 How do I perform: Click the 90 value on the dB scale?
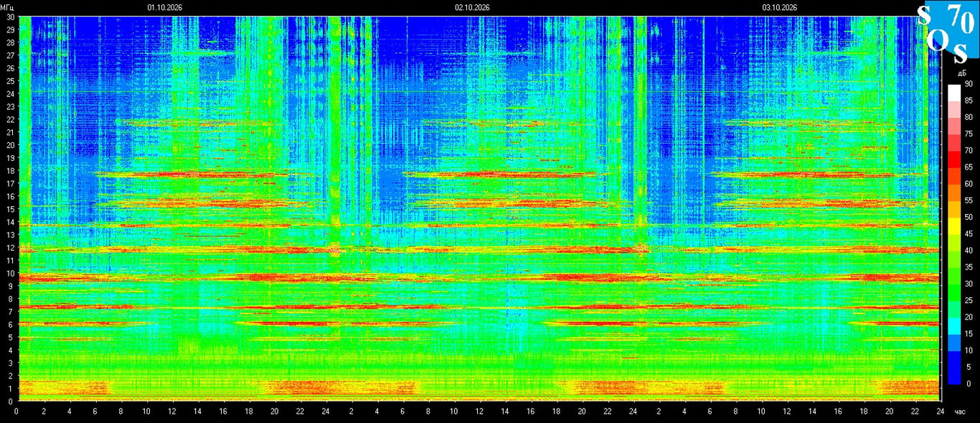(x=969, y=84)
